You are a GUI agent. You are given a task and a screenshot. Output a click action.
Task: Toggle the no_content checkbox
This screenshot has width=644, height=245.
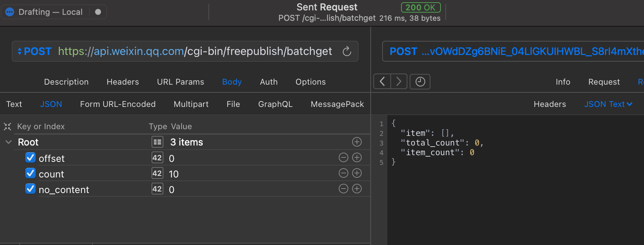coord(30,189)
